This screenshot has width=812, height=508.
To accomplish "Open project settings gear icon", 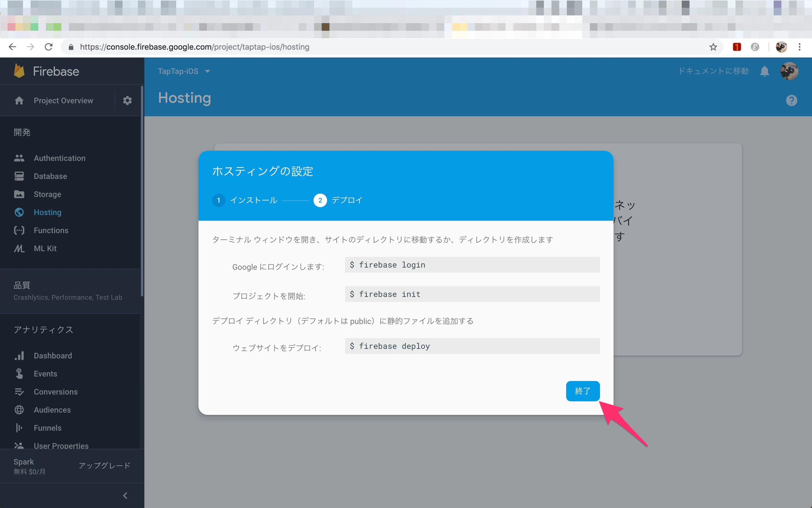I will [127, 100].
